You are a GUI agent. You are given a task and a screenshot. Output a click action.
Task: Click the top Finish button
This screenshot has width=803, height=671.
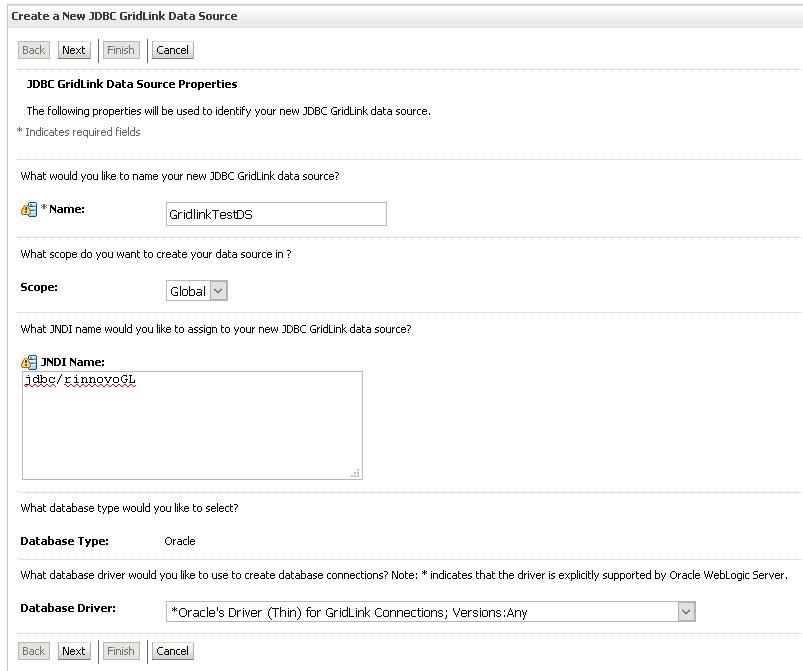121,50
